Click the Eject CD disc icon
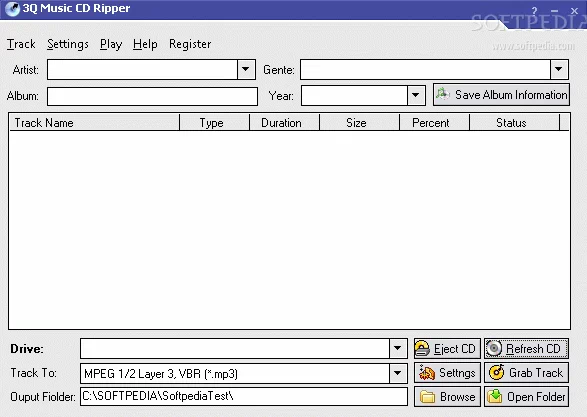 click(422, 348)
